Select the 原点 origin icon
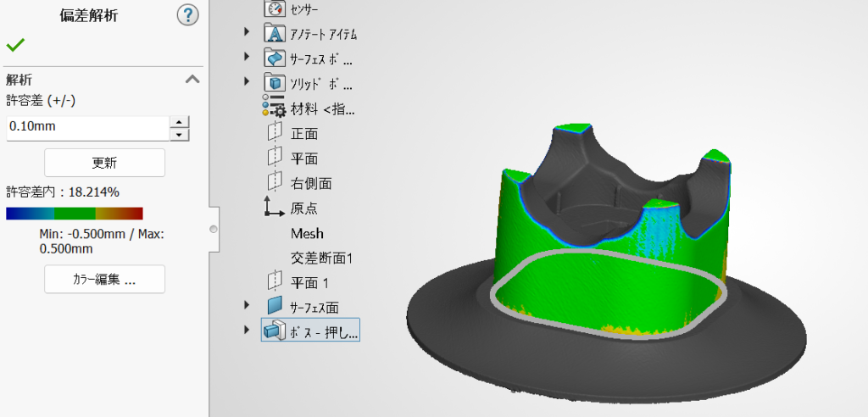This screenshot has height=417, width=868. click(275, 208)
